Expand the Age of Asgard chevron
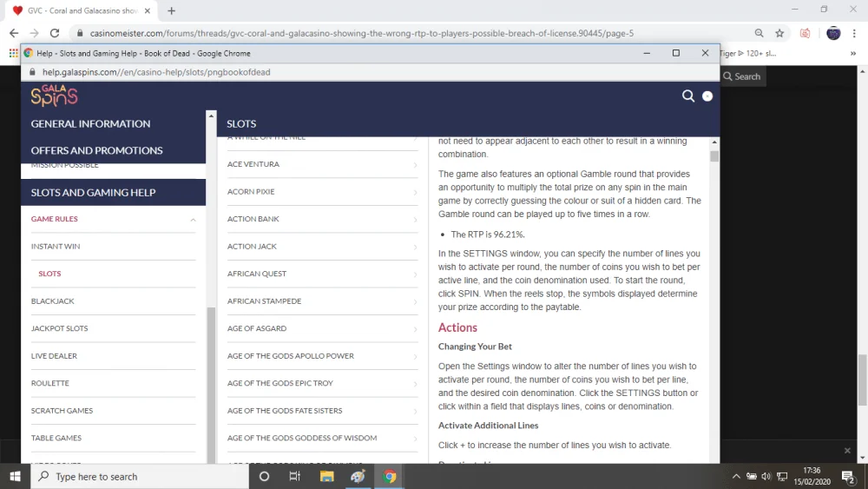868x489 pixels. point(415,329)
